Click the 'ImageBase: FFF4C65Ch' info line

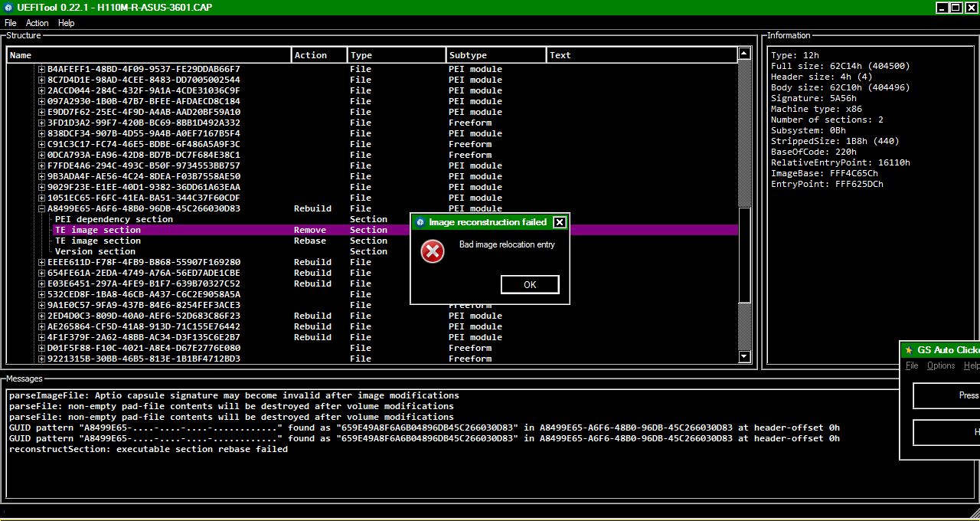point(825,173)
